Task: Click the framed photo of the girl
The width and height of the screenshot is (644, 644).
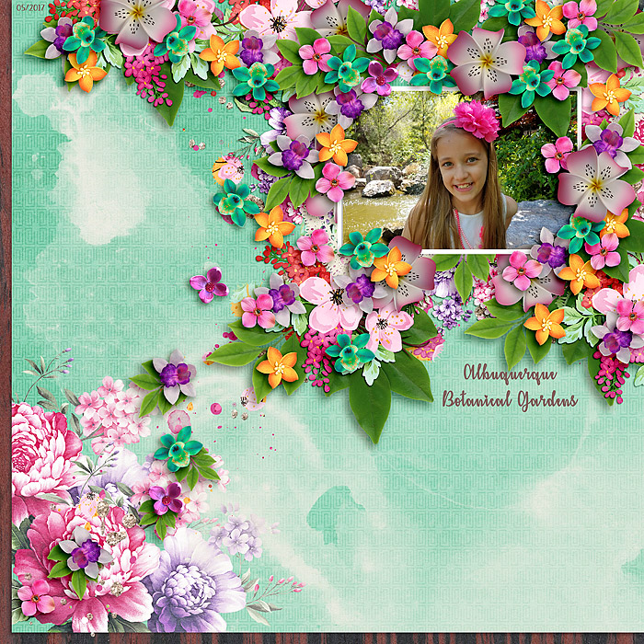Action: click(x=459, y=170)
